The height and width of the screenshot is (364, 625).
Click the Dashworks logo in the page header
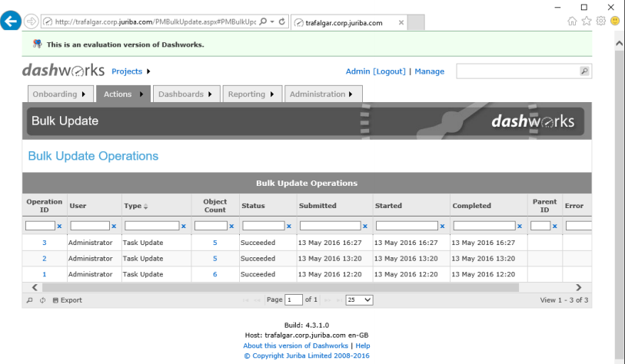click(x=63, y=71)
